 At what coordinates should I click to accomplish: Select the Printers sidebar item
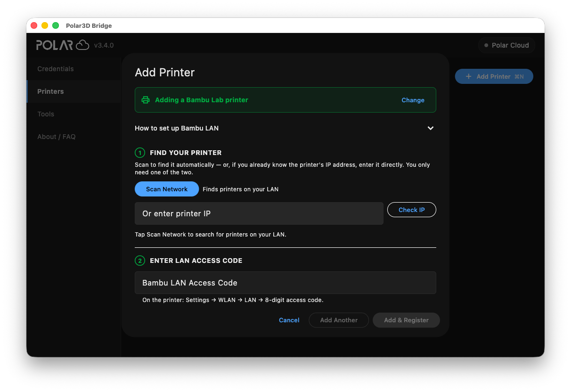tap(74, 91)
